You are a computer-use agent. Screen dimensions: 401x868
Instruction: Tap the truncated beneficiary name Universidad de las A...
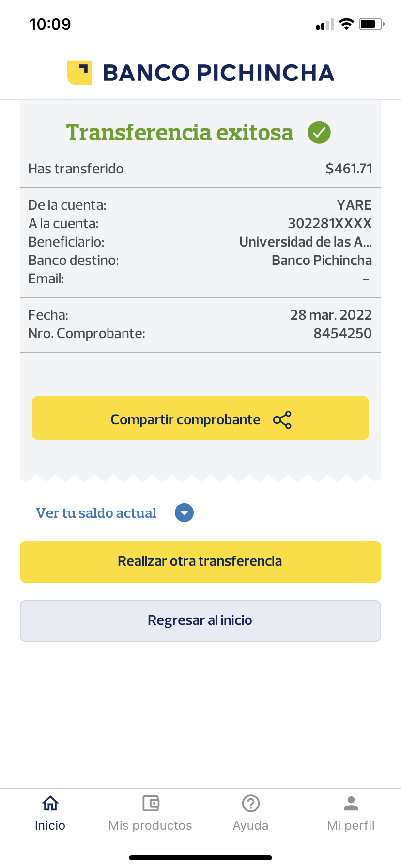pyautogui.click(x=306, y=242)
